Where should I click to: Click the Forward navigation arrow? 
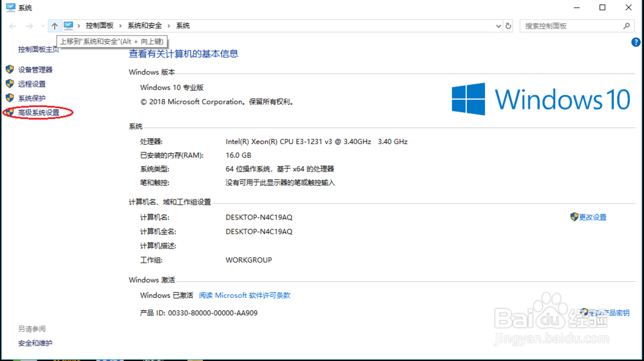(29, 26)
